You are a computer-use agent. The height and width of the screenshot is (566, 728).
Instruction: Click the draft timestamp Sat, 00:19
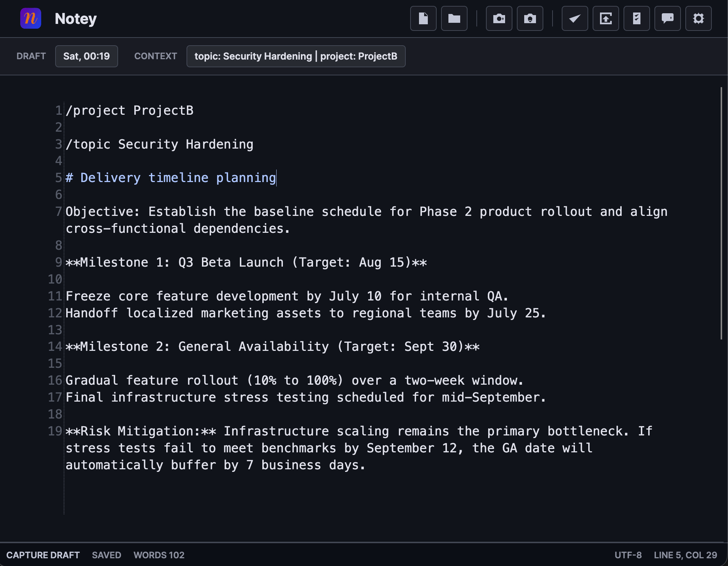pos(86,56)
